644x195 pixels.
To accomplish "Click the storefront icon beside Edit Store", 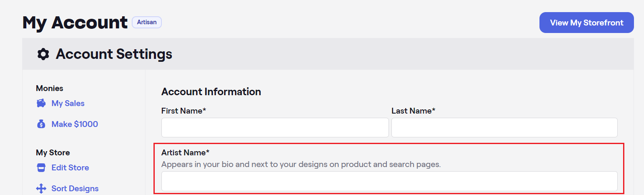I will pos(41,167).
